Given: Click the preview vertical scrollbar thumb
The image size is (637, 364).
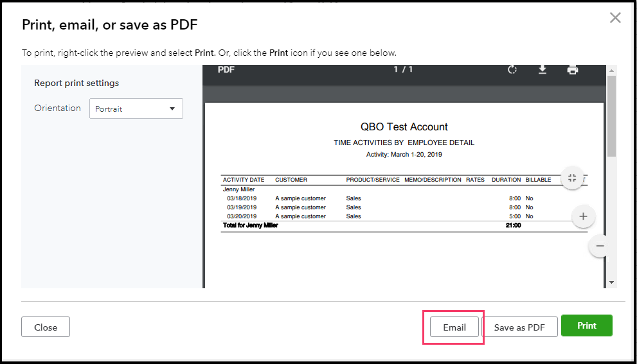Looking at the screenshot, I should click(611, 116).
